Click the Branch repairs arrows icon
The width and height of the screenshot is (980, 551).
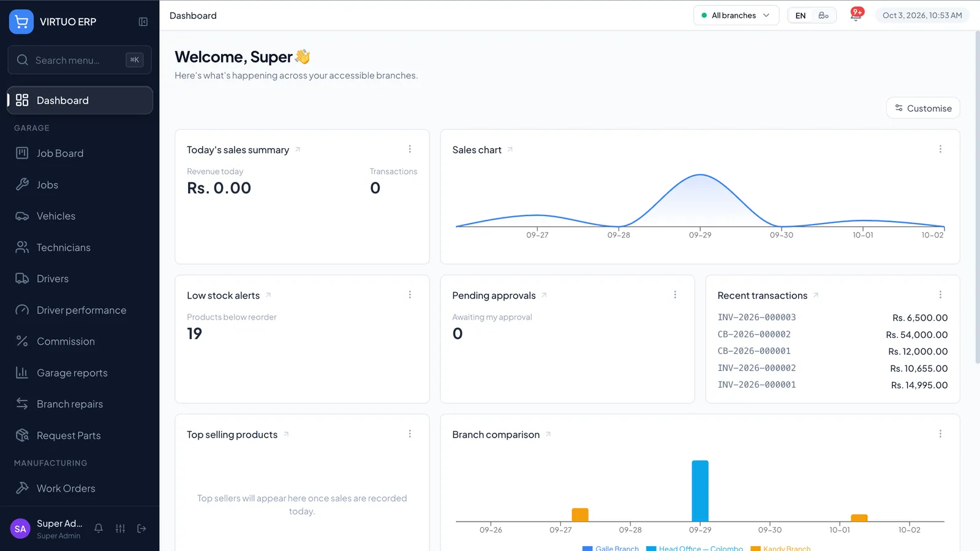tap(22, 403)
